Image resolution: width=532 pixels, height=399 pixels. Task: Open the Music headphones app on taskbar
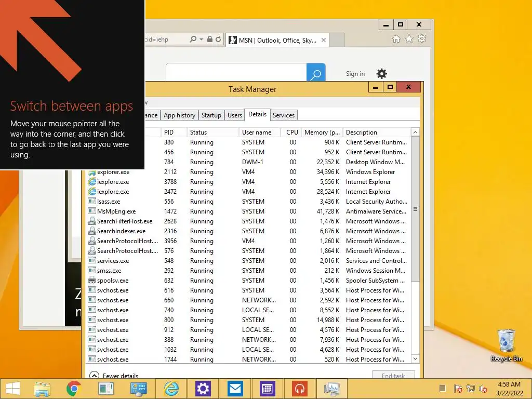(x=300, y=389)
